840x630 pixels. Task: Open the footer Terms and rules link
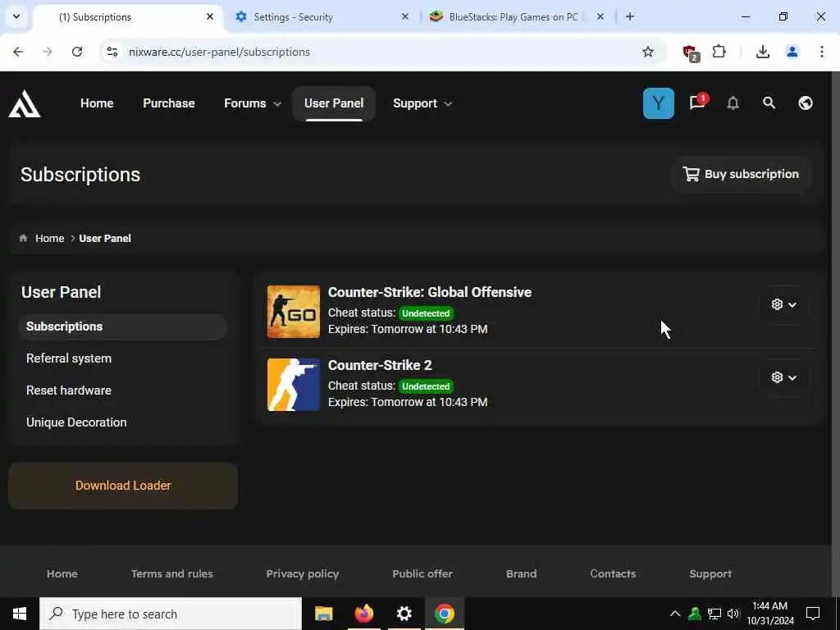[172, 573]
